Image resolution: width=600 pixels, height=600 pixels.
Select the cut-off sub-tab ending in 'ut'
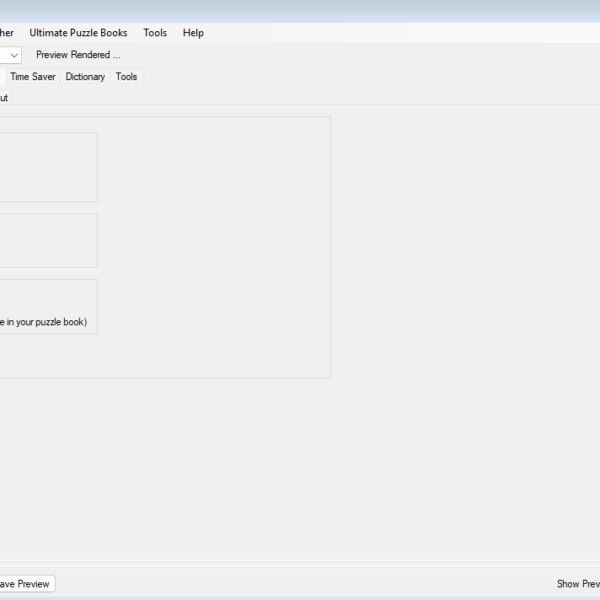click(4, 98)
